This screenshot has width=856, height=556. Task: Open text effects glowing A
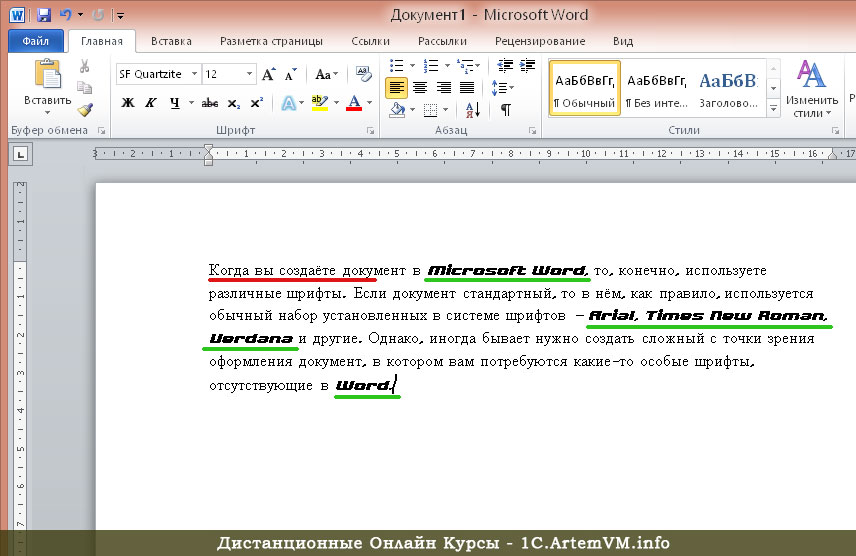click(x=289, y=103)
